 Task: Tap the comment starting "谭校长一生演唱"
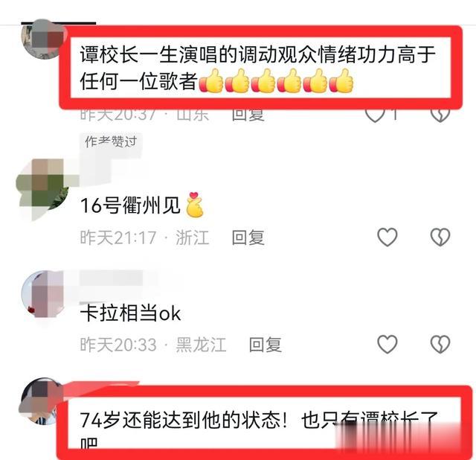(258, 68)
